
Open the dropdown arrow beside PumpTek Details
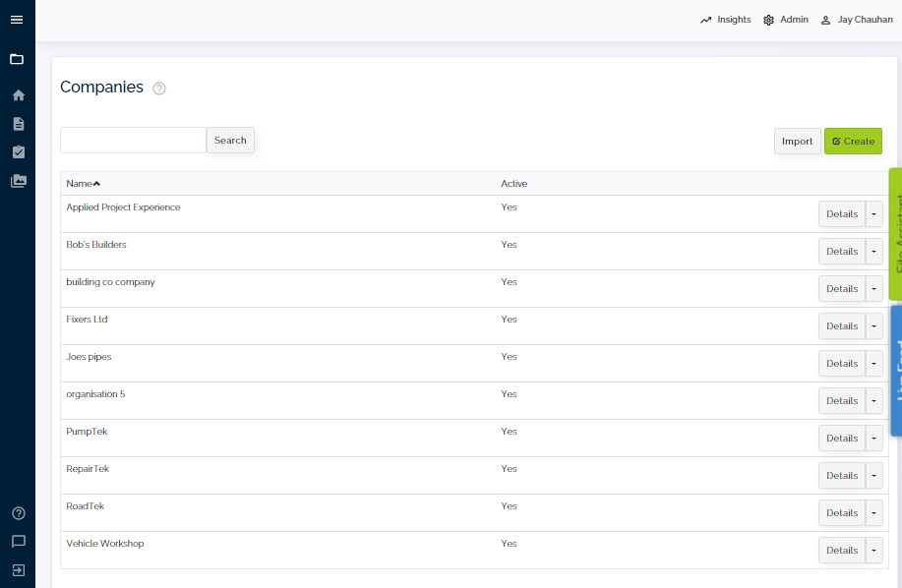[873, 438]
